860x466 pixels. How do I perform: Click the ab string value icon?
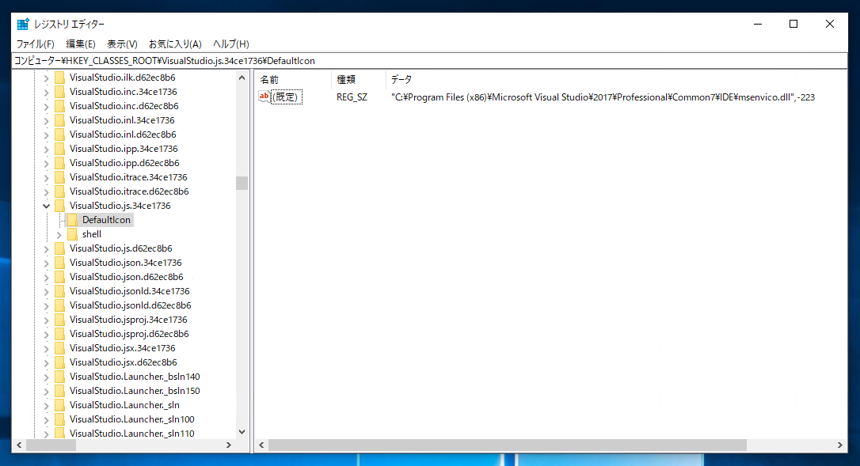click(264, 97)
